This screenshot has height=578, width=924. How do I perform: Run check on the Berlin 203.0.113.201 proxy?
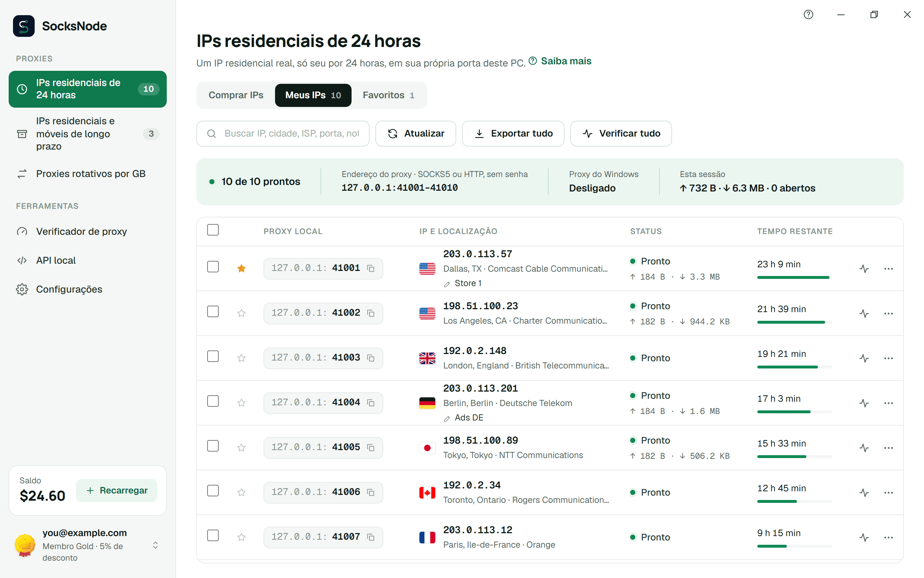pos(864,403)
